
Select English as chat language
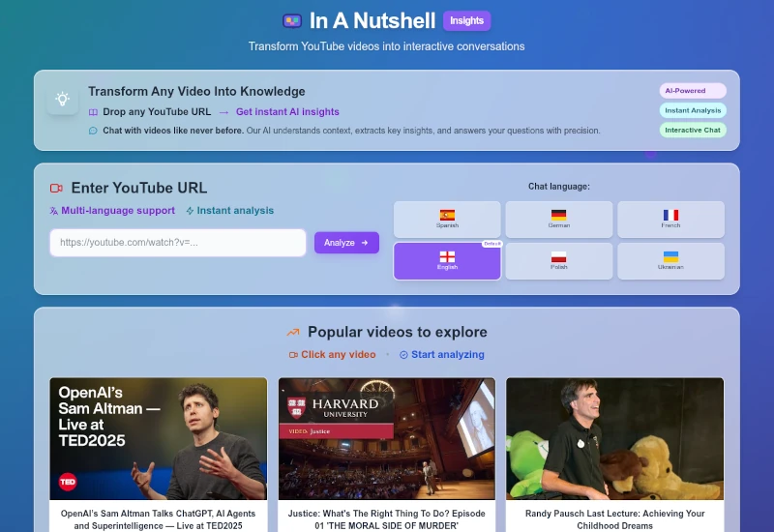(x=447, y=261)
